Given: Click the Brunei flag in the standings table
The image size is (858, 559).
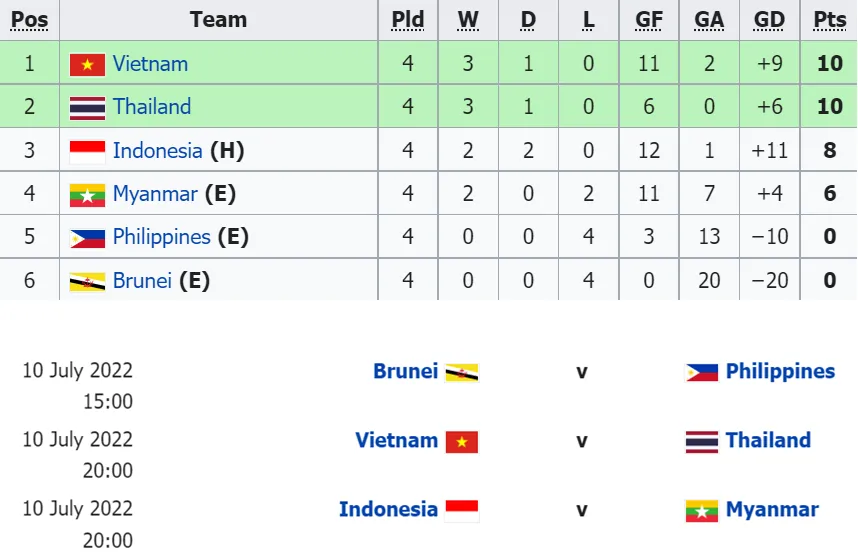Looking at the screenshot, I should point(87,281).
